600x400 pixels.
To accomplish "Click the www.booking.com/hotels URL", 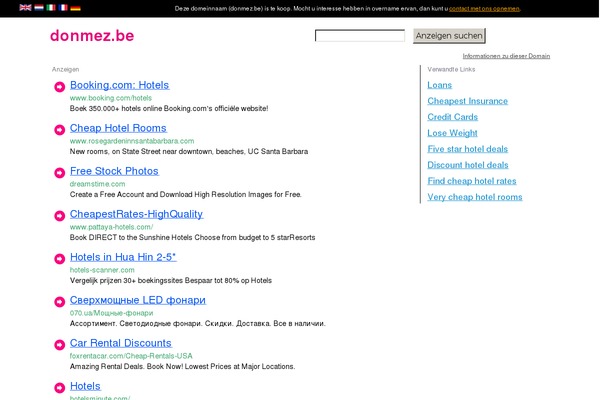I will [x=111, y=98].
